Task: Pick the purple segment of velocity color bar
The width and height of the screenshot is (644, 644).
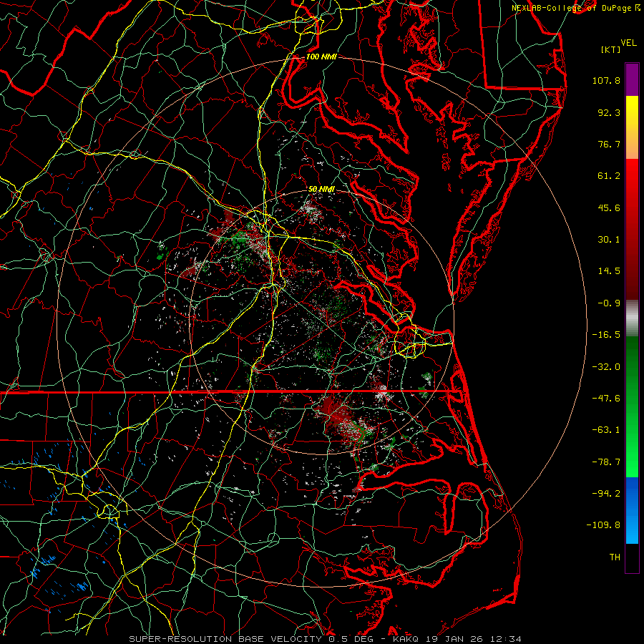Action: click(x=632, y=80)
